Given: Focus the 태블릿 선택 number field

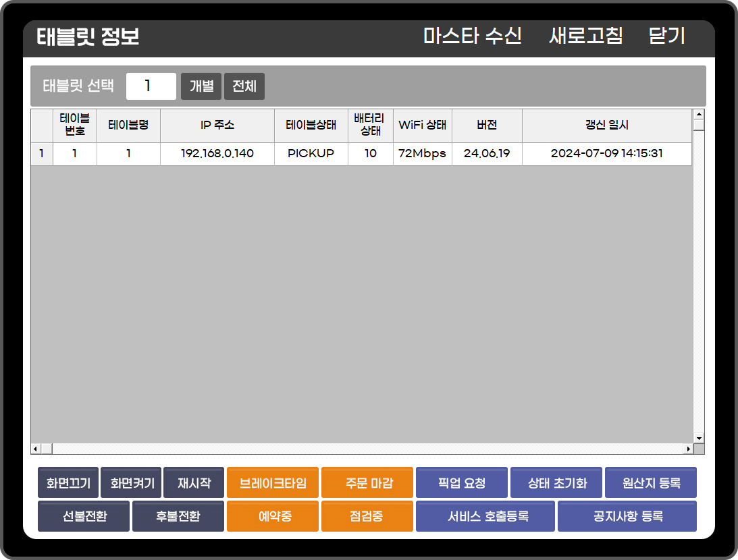Looking at the screenshot, I should [151, 86].
